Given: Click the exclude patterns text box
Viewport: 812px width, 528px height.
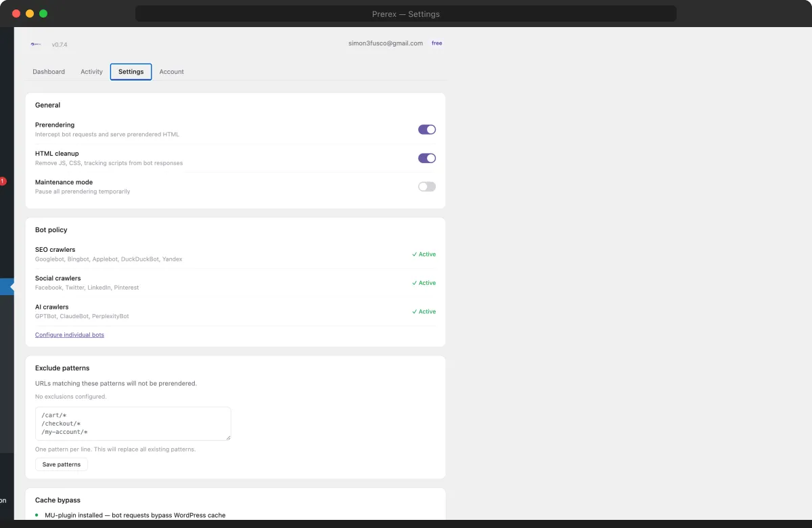Looking at the screenshot, I should coord(133,423).
